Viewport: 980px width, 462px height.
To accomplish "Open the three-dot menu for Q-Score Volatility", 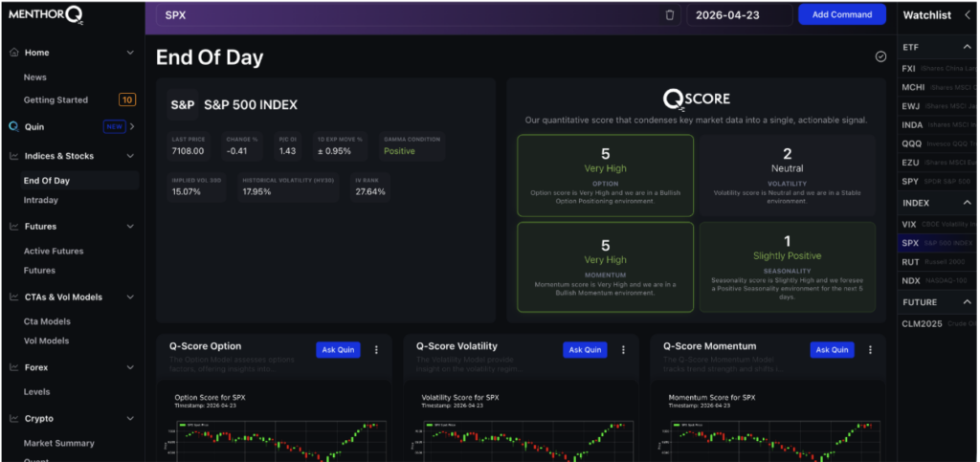I will [x=623, y=350].
